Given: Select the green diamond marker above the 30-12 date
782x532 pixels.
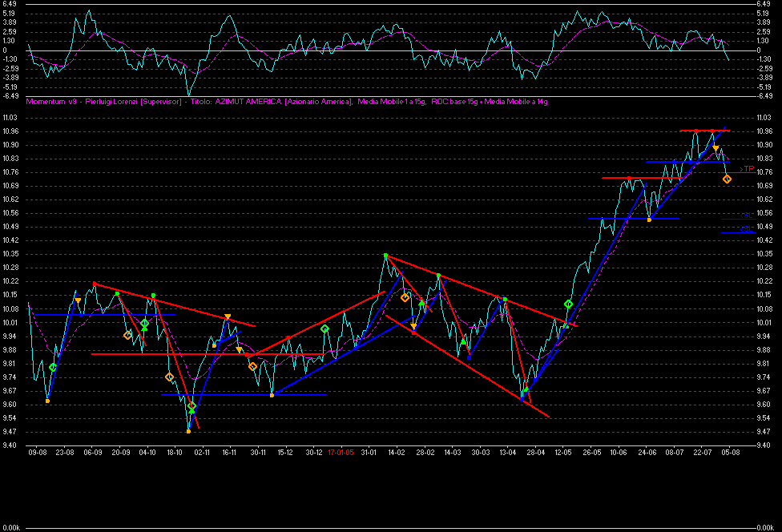Looking at the screenshot, I should [324, 328].
